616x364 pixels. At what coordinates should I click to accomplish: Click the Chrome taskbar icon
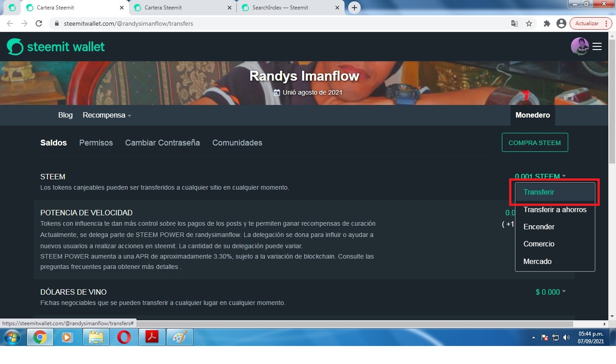point(40,337)
